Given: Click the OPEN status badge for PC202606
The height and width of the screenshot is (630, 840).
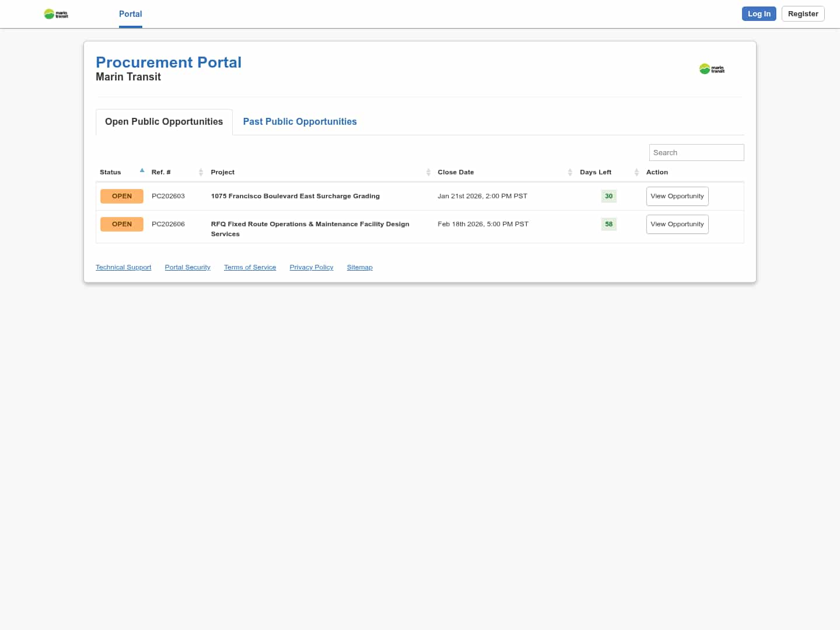Looking at the screenshot, I should 121,224.
